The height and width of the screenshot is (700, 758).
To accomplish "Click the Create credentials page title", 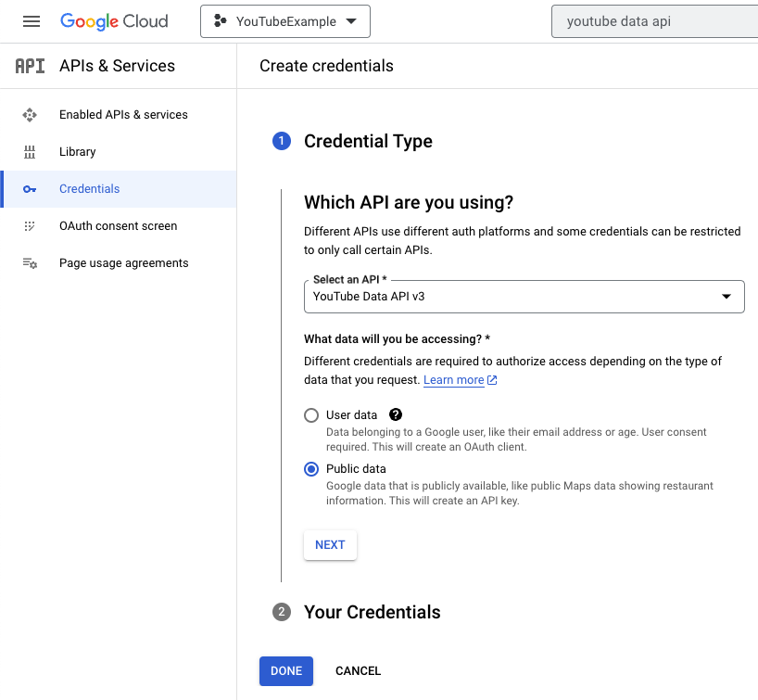I will 327,66.
